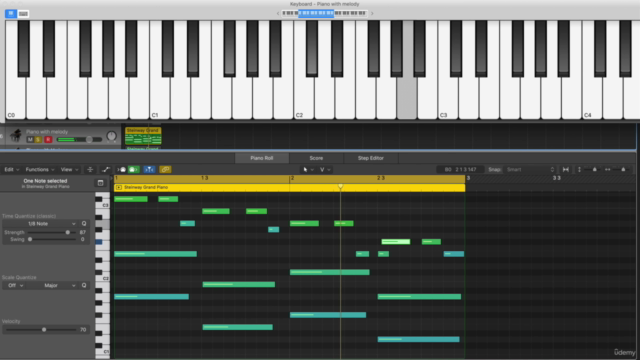Click the One Note selected label
Screen dimensions: 640x360
[45, 181]
